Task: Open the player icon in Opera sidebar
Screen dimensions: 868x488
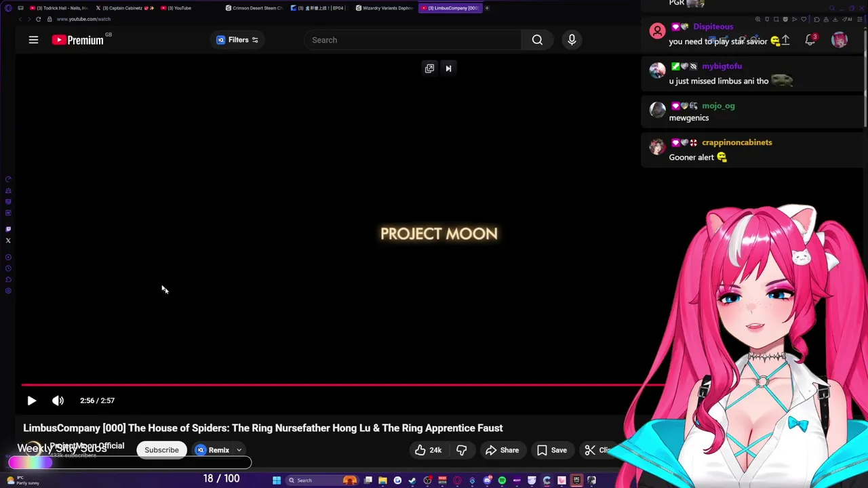Action: click(x=8, y=257)
